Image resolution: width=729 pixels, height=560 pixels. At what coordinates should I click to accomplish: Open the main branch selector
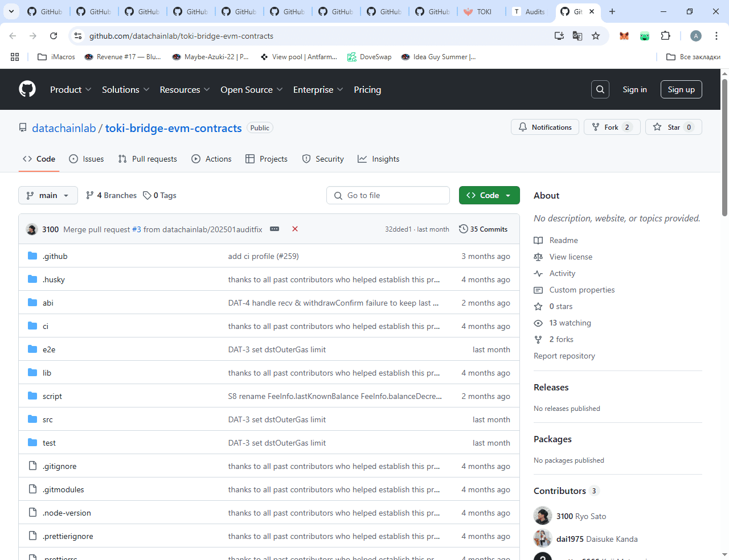coord(48,195)
